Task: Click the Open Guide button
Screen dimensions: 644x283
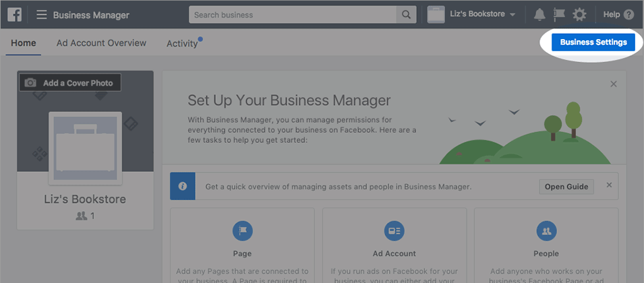Action: (566, 187)
